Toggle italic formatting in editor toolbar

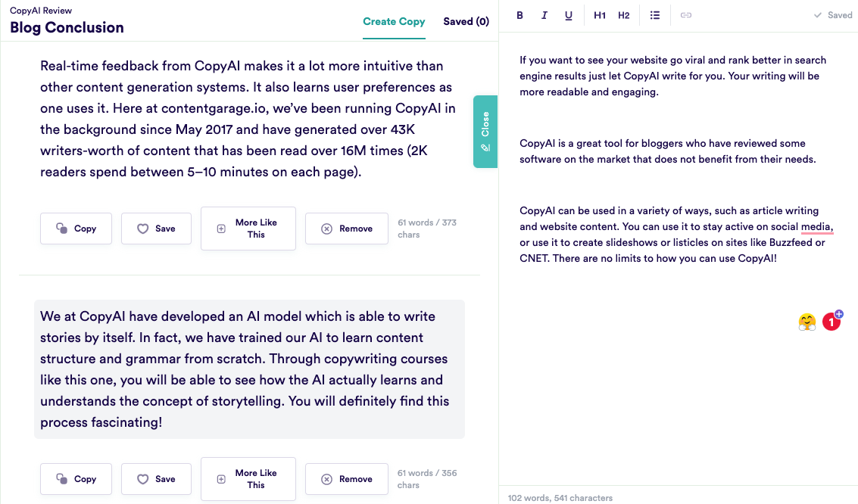click(x=544, y=15)
